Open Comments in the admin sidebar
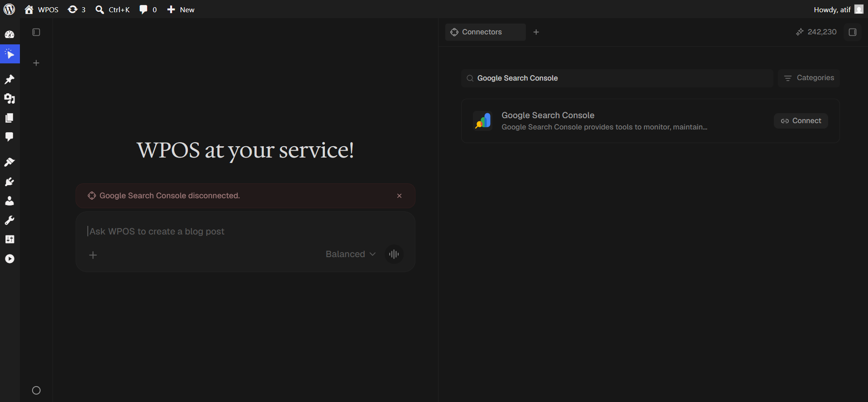 pos(10,137)
